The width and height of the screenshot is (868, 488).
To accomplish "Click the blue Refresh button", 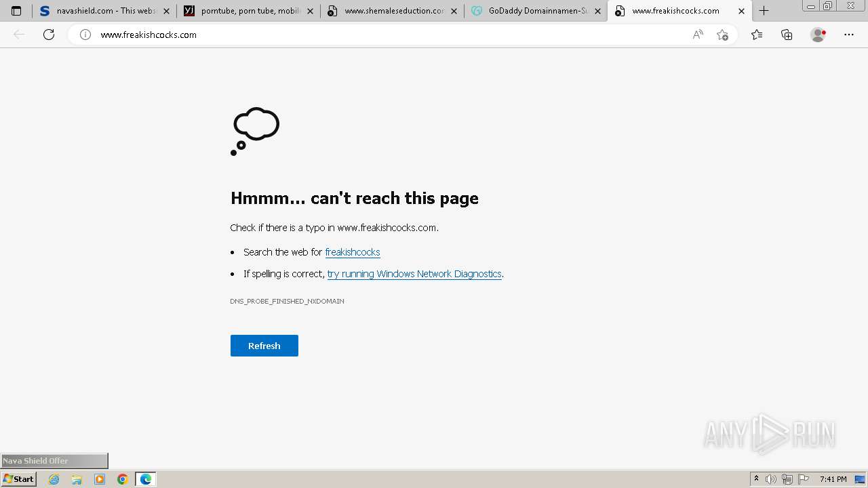I will (x=264, y=346).
